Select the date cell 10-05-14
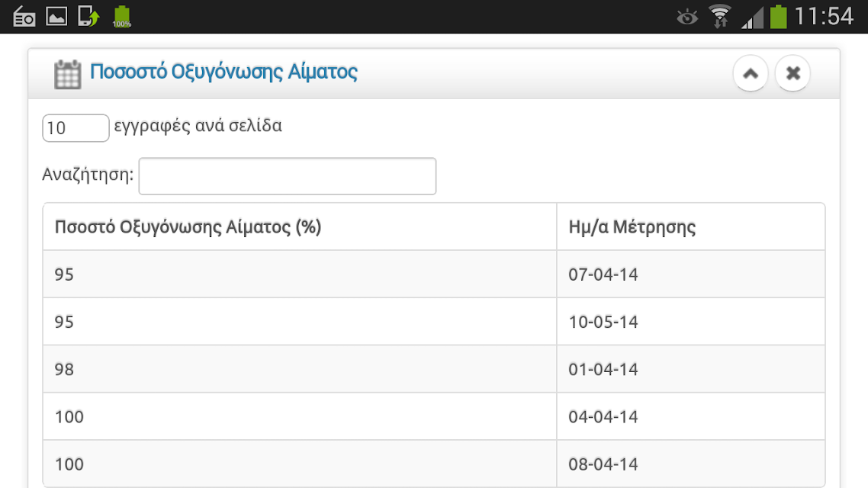868x488 pixels. tap(691, 322)
